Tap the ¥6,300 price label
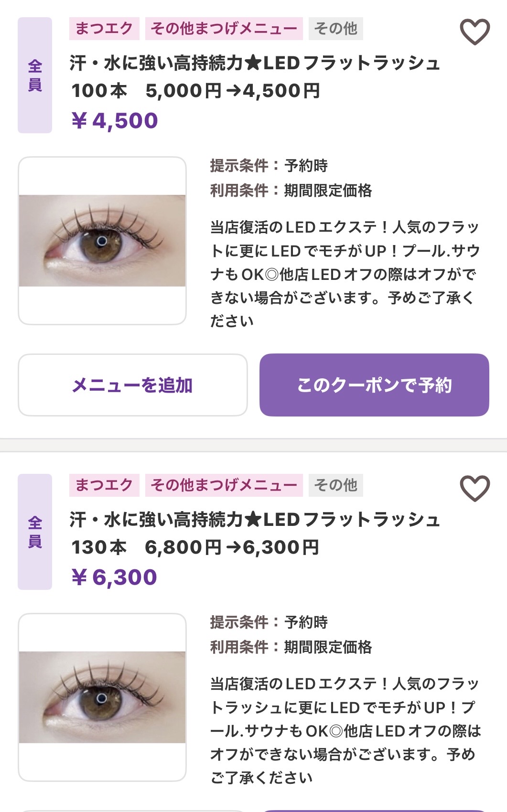Image resolution: width=507 pixels, height=812 pixels. coord(115,577)
